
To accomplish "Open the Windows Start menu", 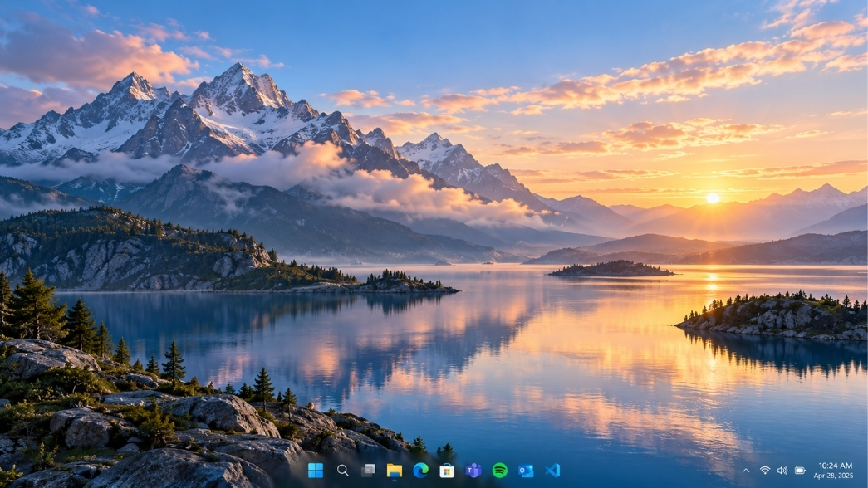I will coord(316,471).
